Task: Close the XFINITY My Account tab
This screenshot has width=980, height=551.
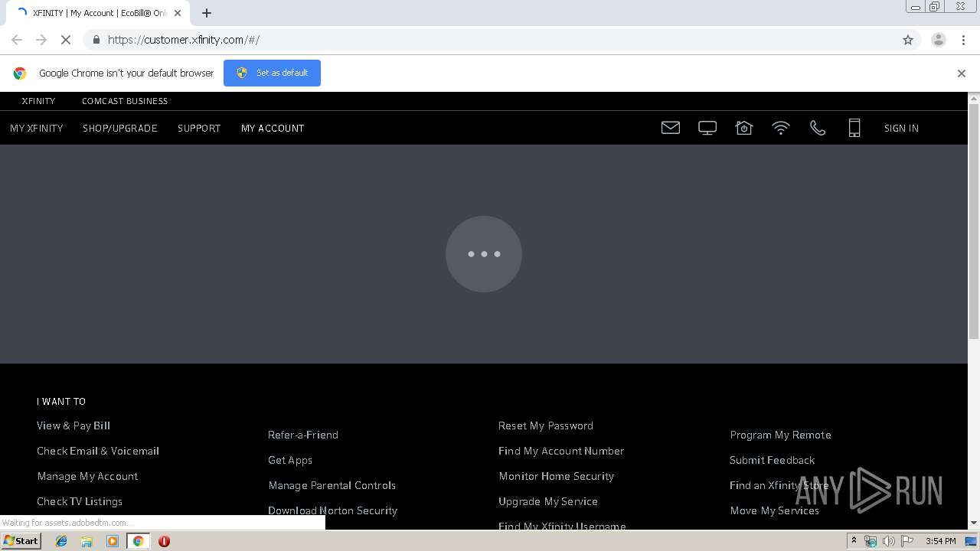Action: pyautogui.click(x=178, y=13)
